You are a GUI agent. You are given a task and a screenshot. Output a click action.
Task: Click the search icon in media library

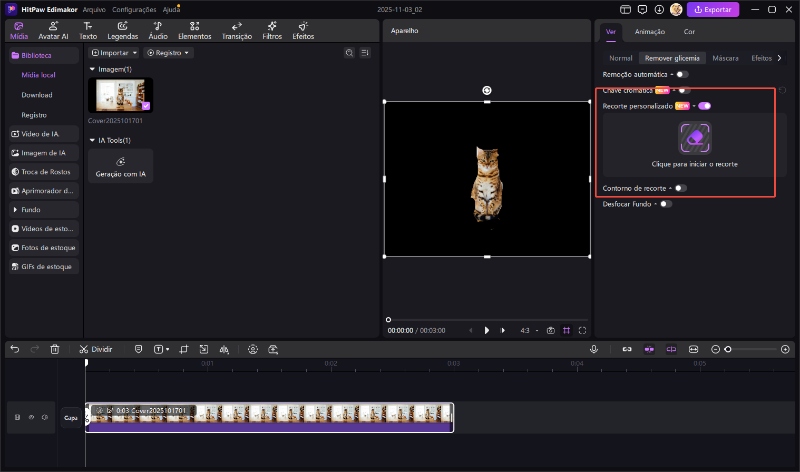tap(348, 52)
